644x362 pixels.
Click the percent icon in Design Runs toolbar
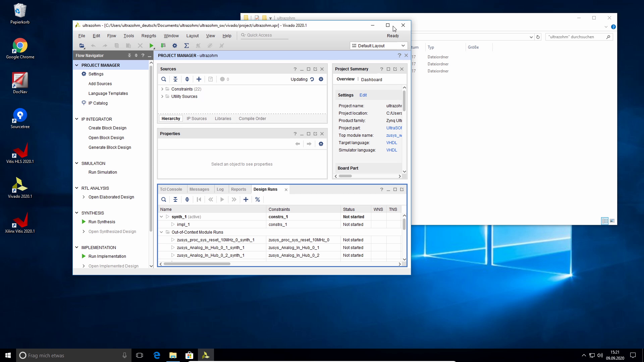258,200
